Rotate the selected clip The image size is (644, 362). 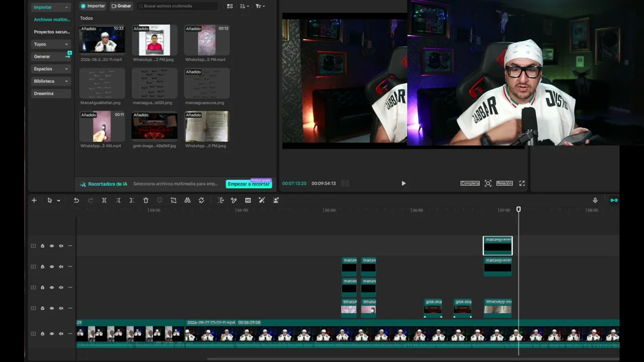tap(201, 200)
